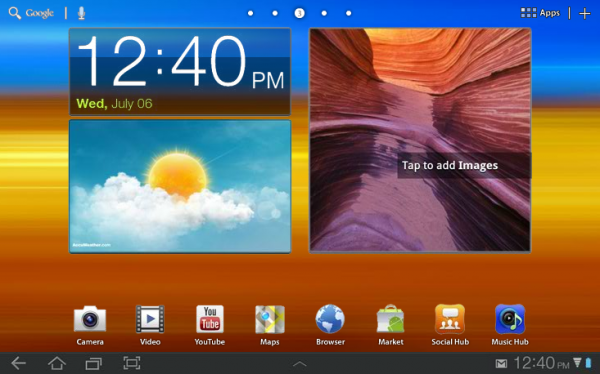Tap to add Images in gallery widget
This screenshot has width=600, height=374.
tap(450, 165)
